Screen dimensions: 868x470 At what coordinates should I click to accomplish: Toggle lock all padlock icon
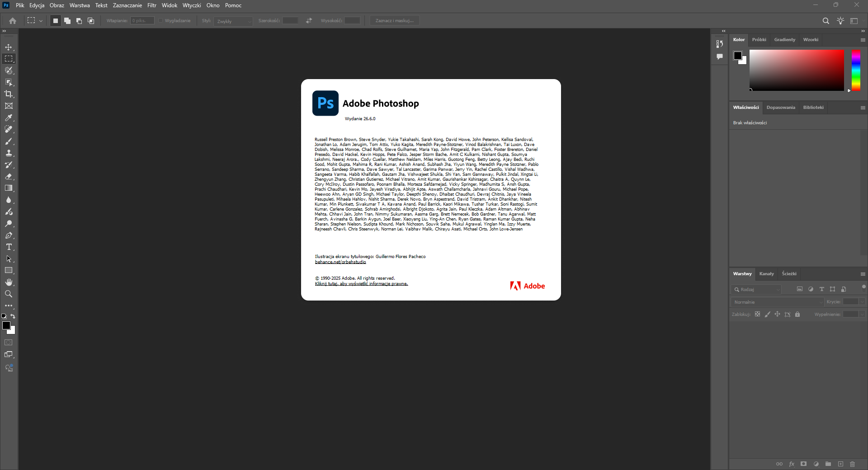(797, 314)
